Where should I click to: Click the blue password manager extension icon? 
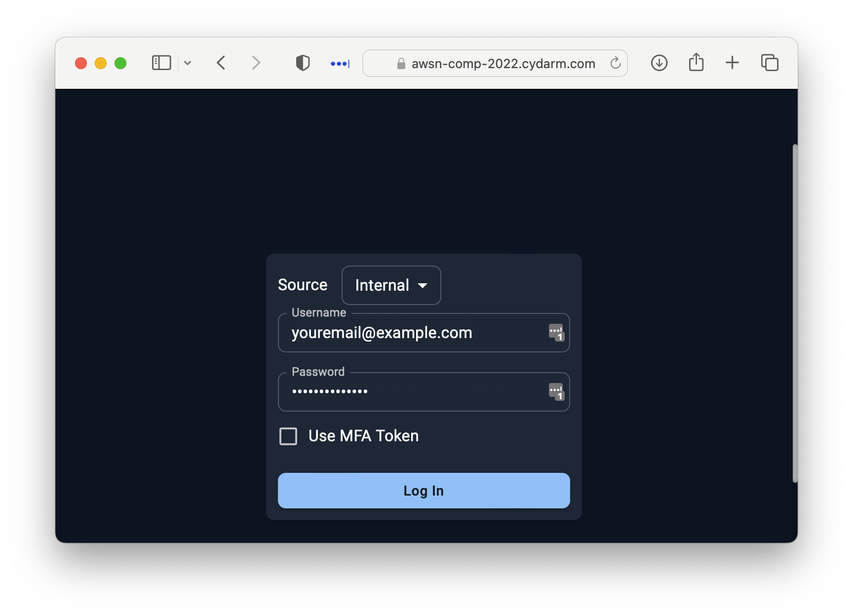tap(340, 64)
